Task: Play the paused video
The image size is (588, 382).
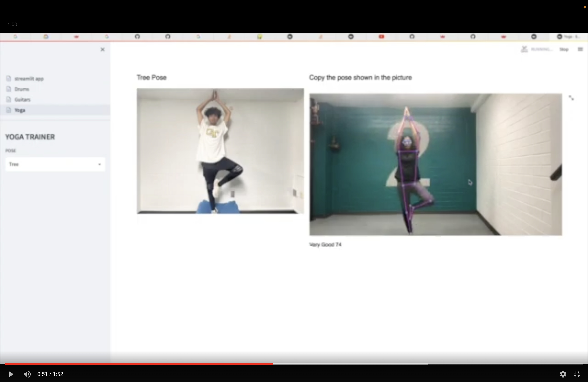Action: coord(11,374)
